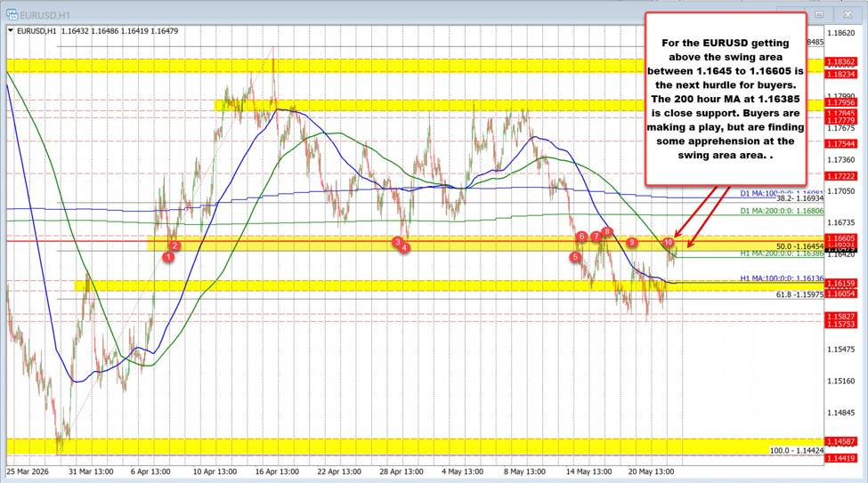Click the 1.15475 price scale value

(841, 349)
